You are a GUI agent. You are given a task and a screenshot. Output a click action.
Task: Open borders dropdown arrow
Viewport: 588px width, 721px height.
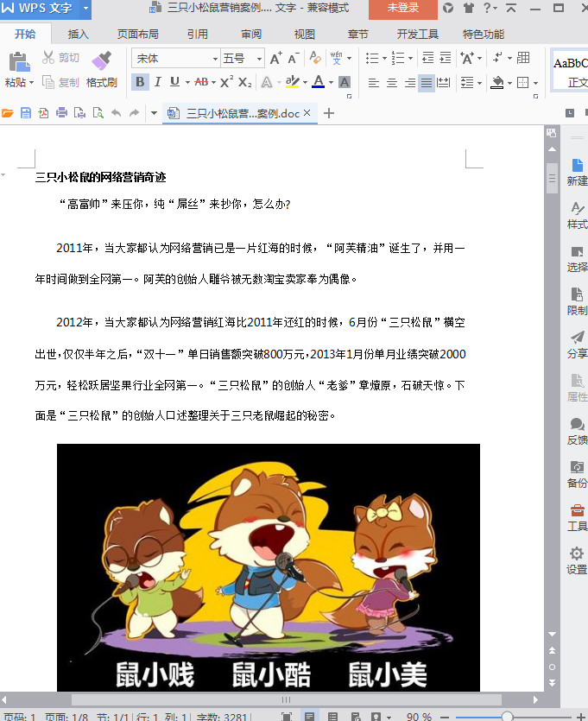point(535,83)
